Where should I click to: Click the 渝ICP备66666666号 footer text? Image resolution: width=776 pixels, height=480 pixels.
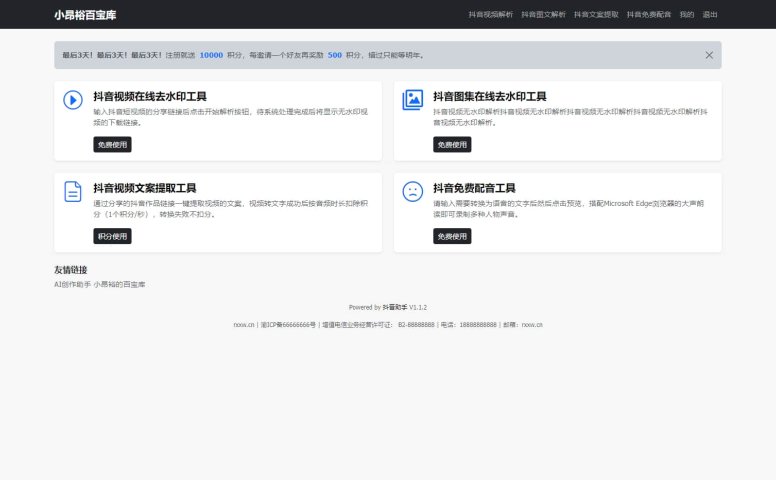coord(288,325)
